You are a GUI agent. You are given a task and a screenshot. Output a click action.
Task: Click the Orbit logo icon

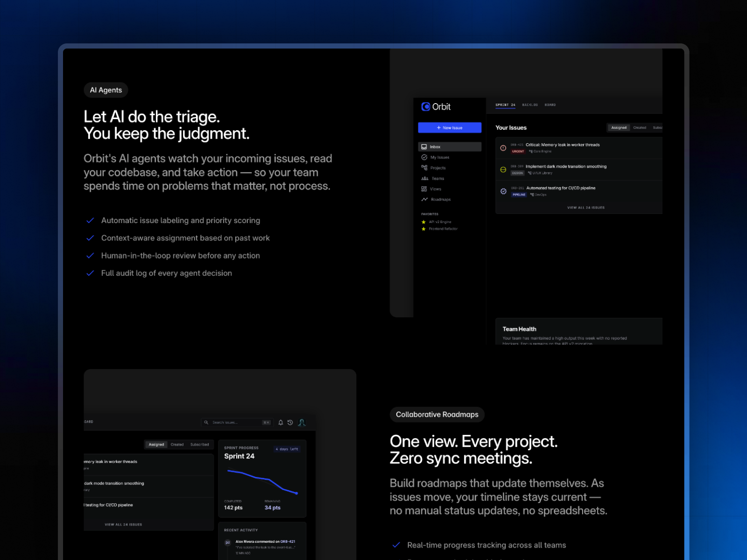425,107
